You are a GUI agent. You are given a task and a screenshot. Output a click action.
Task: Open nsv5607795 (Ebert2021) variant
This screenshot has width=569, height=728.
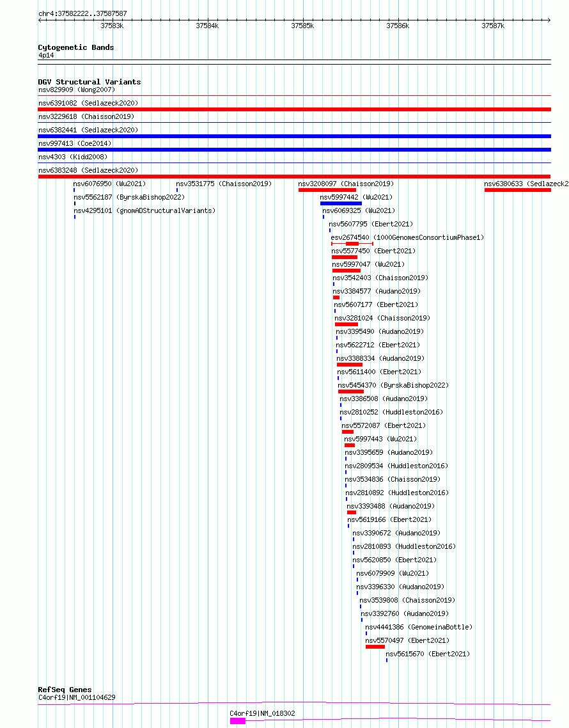pos(371,225)
